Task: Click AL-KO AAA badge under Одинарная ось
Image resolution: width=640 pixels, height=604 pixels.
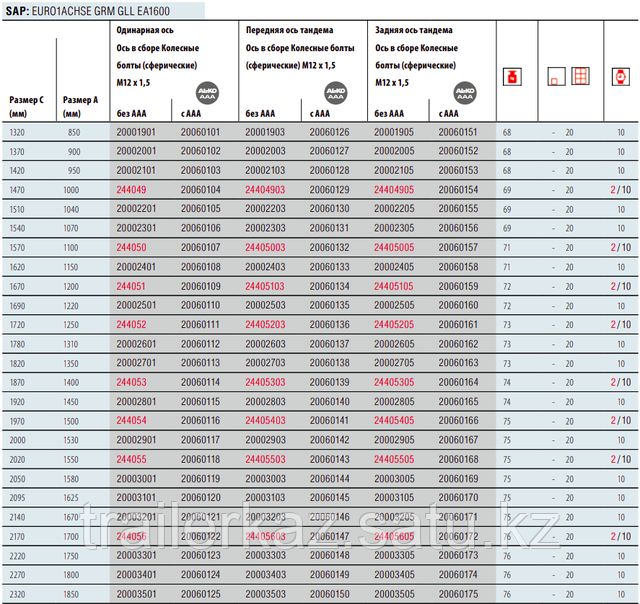Action: tap(207, 93)
